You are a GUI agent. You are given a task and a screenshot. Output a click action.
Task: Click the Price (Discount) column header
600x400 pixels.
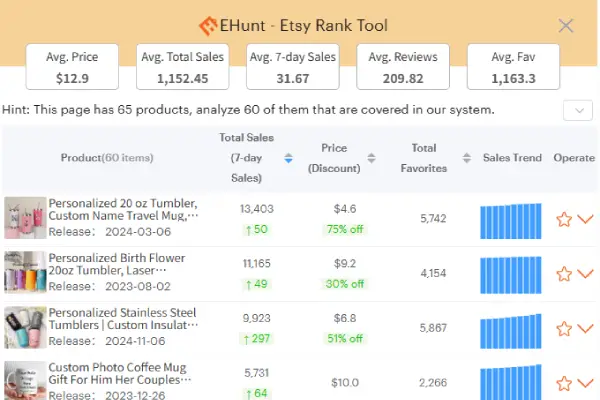[x=334, y=158]
